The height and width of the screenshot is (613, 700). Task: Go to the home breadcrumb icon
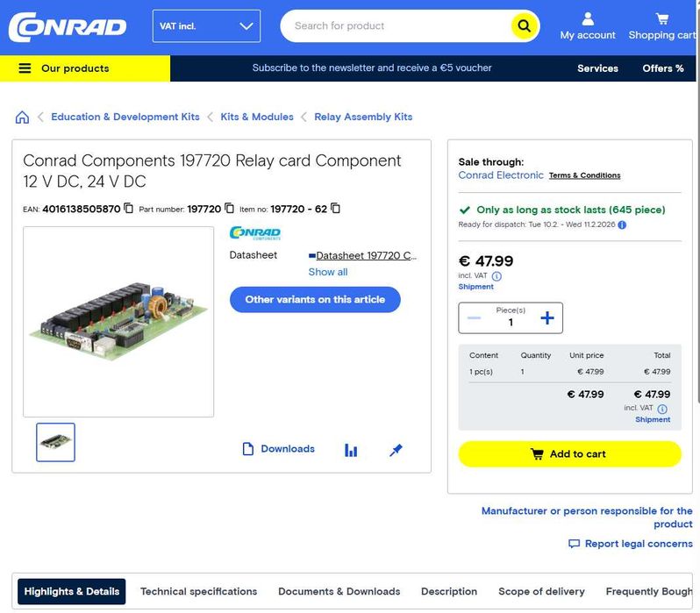point(22,117)
